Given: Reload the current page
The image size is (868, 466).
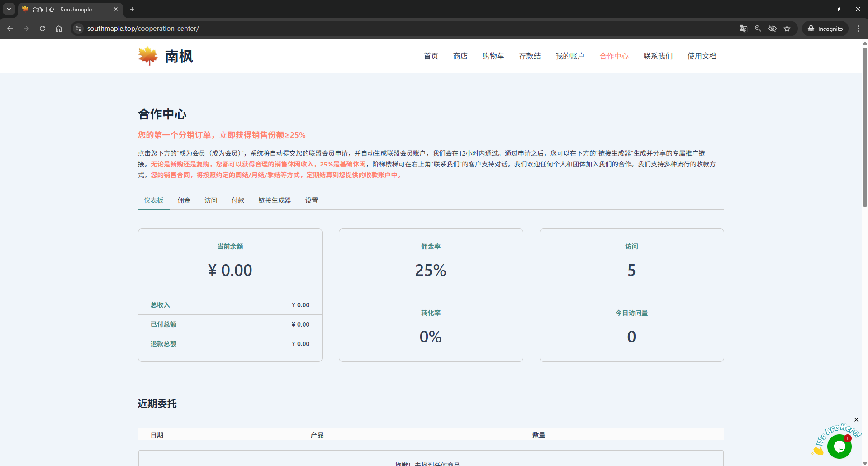Looking at the screenshot, I should pyautogui.click(x=42, y=28).
